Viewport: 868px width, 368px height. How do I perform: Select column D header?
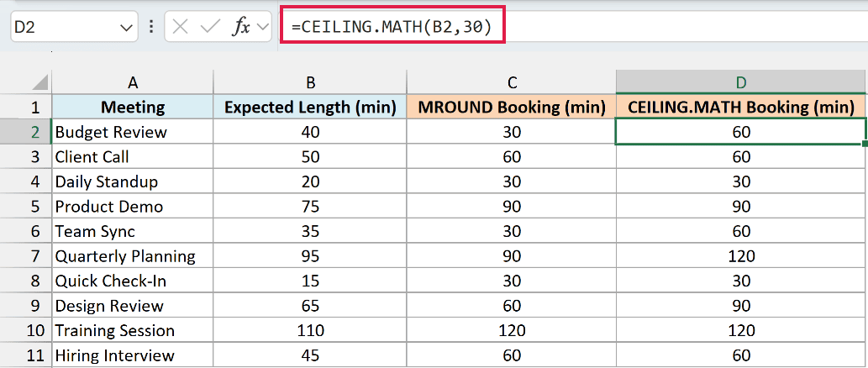pos(741,82)
